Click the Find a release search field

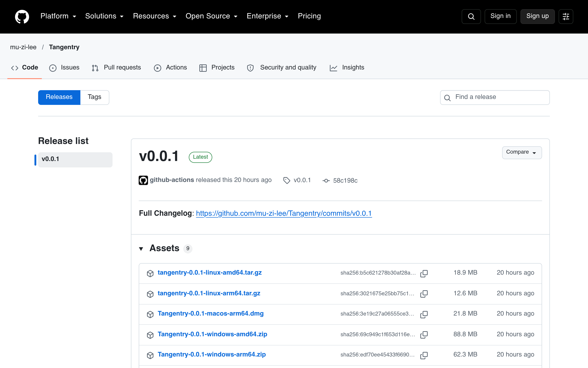click(x=495, y=97)
